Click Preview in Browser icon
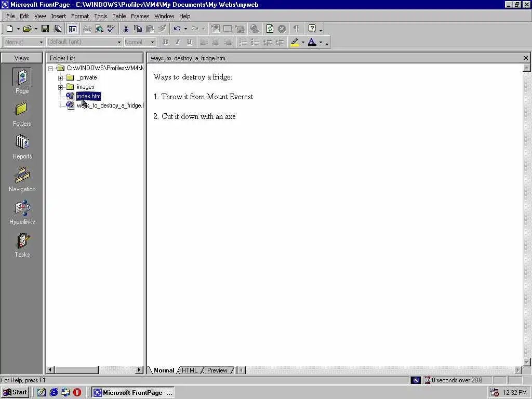 click(x=99, y=29)
